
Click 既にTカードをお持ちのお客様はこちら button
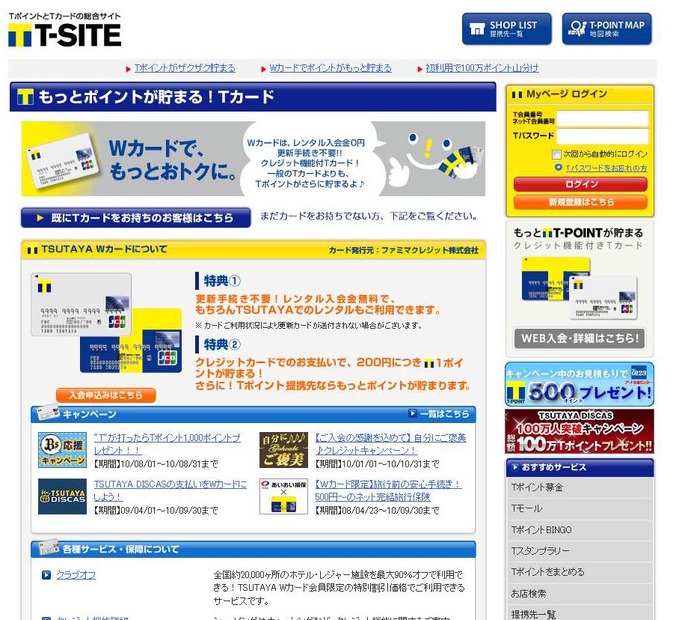coord(136,218)
